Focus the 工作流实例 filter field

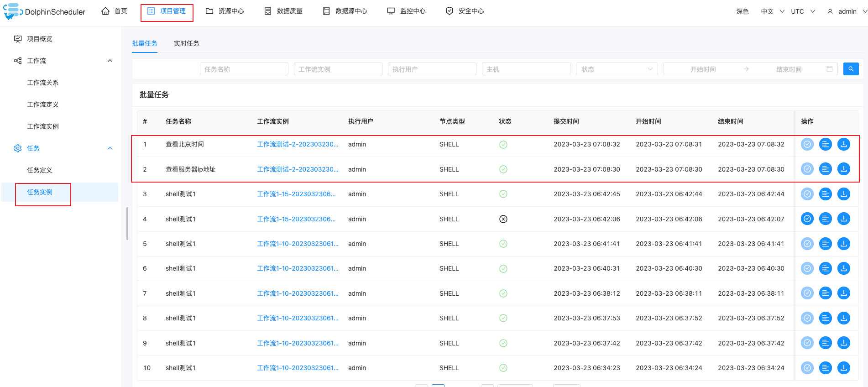click(338, 69)
